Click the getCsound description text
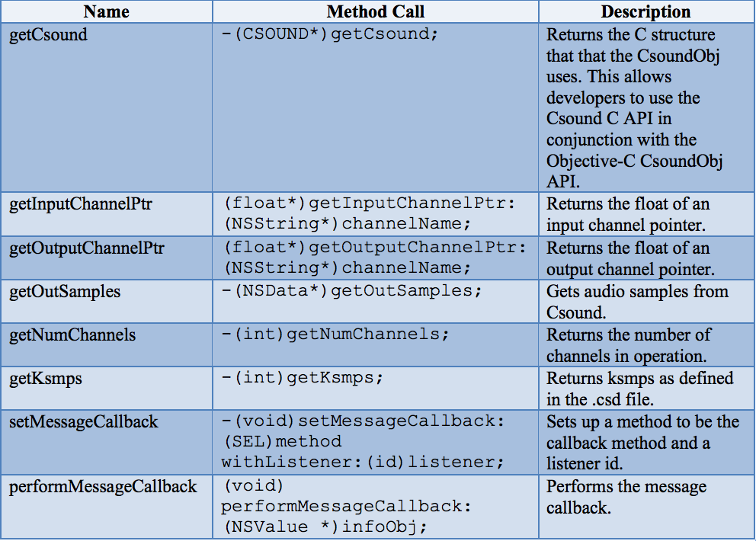The height and width of the screenshot is (541, 756). click(x=634, y=107)
